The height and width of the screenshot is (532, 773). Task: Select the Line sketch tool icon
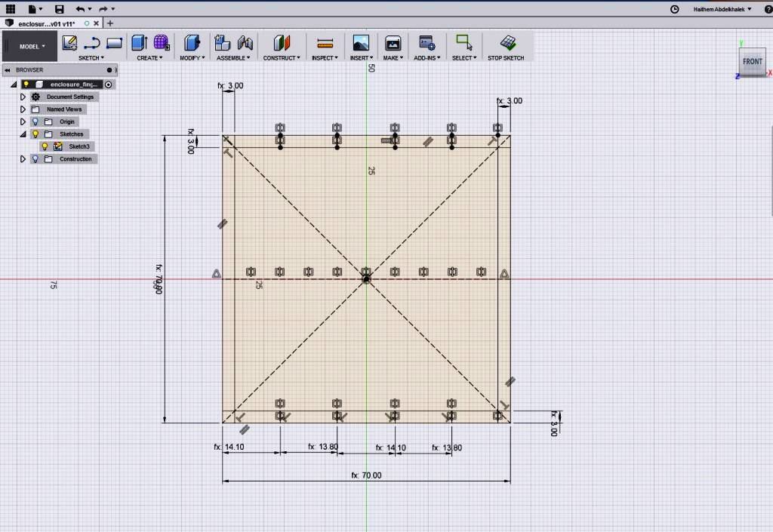(x=91, y=43)
